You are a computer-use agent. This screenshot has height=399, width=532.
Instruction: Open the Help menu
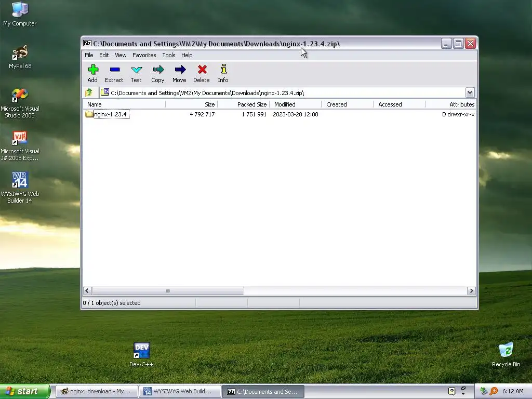click(x=187, y=55)
